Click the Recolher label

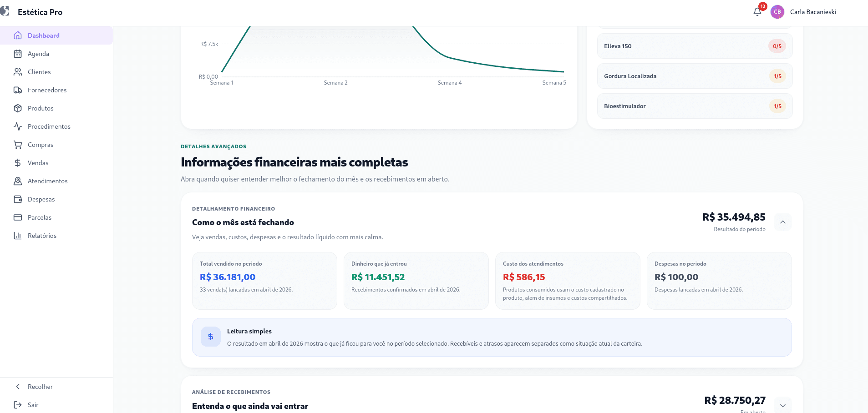(x=40, y=387)
